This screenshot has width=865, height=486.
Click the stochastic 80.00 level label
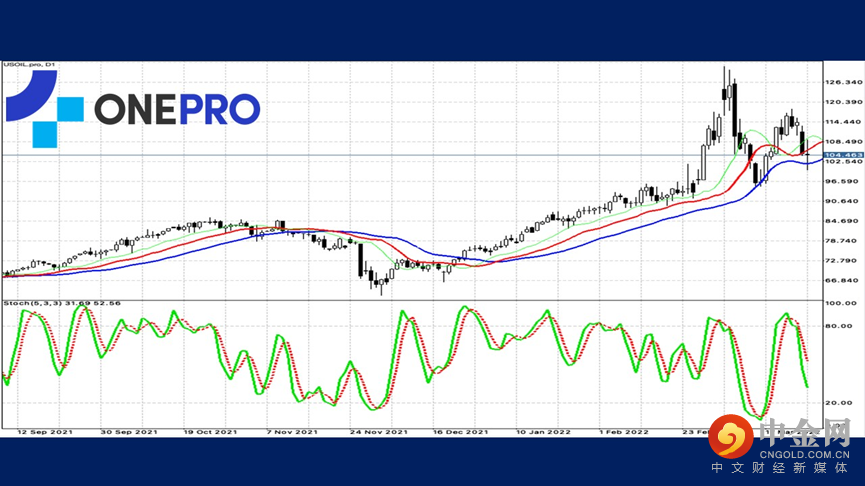tap(839, 326)
